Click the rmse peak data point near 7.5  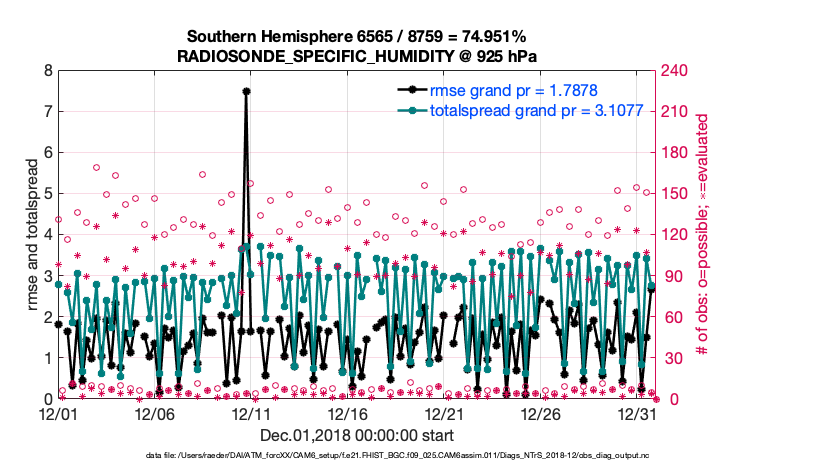click(246, 91)
